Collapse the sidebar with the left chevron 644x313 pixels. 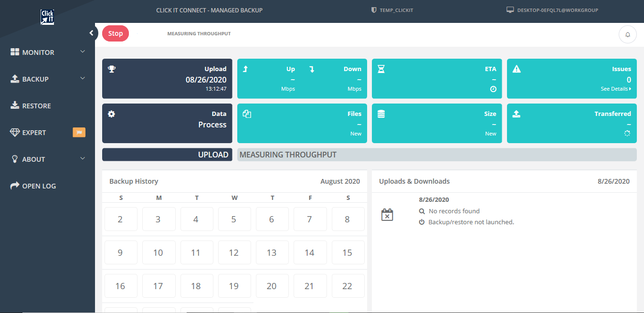click(91, 33)
